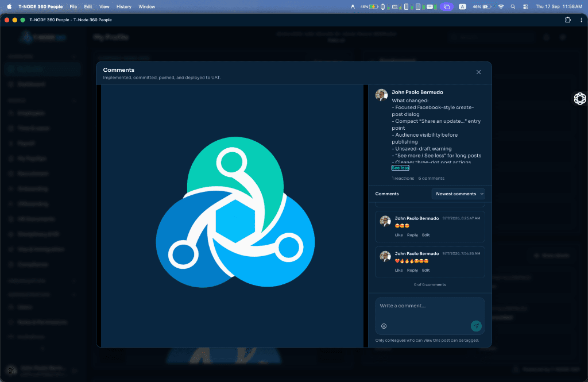Click the heart and fire emoji comment text
This screenshot has width=588, height=382.
411,261
